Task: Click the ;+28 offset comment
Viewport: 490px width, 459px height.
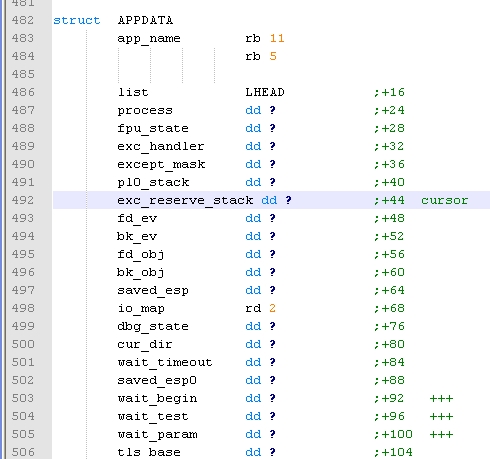Action: click(389, 128)
